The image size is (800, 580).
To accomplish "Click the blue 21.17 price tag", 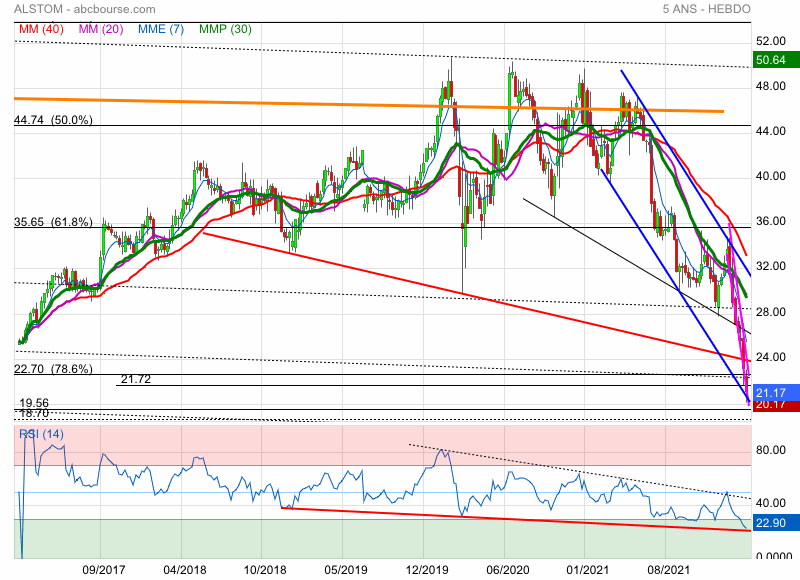I will tap(776, 392).
